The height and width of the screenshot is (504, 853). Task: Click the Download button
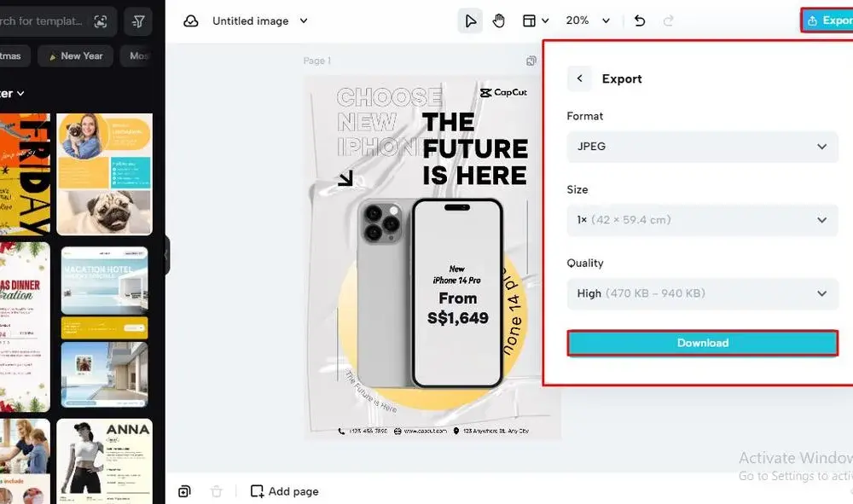[702, 343]
